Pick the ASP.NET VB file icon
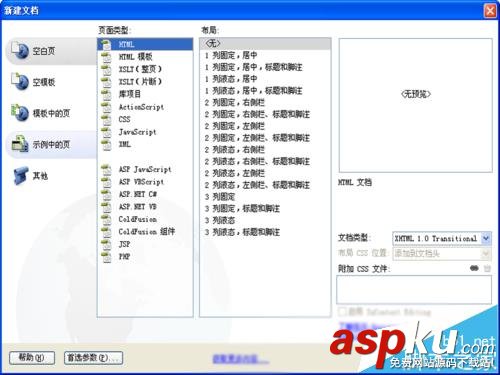This screenshot has height=375, width=500. [x=106, y=207]
